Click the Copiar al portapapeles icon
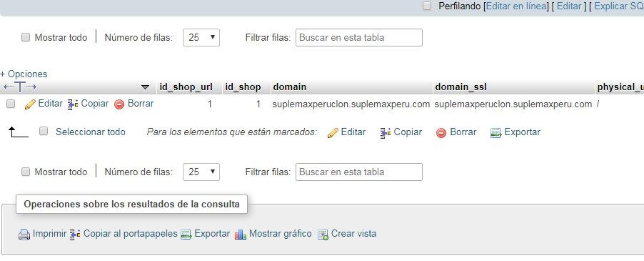Viewport: 644px width, 261px height. 75,235
